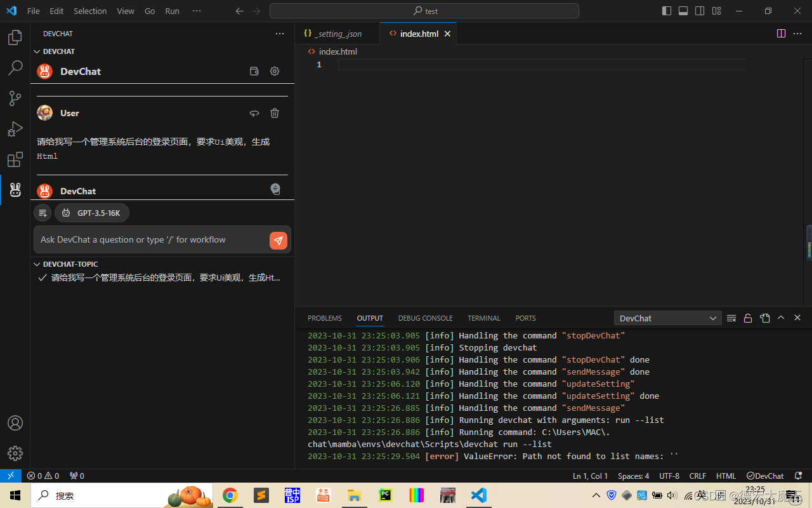Collapse the DEVCHAT section header
The width and height of the screenshot is (812, 508).
coord(162,51)
